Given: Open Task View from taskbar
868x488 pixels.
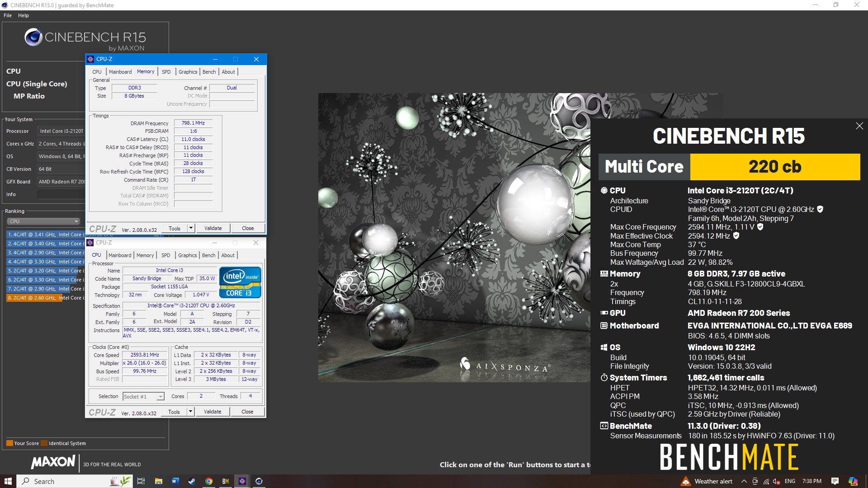Looking at the screenshot, I should coord(141,481).
